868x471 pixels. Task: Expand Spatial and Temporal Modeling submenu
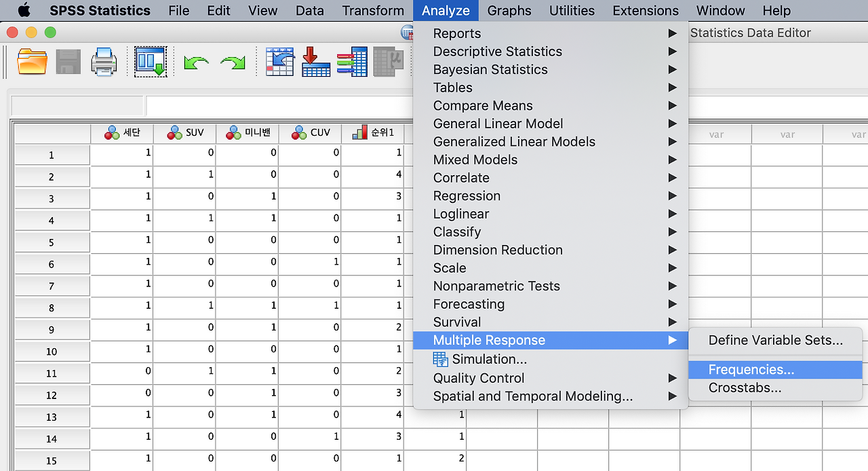(551, 396)
